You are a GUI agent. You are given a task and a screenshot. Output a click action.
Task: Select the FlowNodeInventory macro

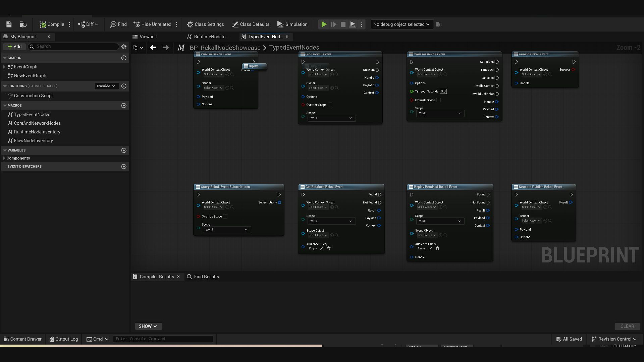click(33, 141)
